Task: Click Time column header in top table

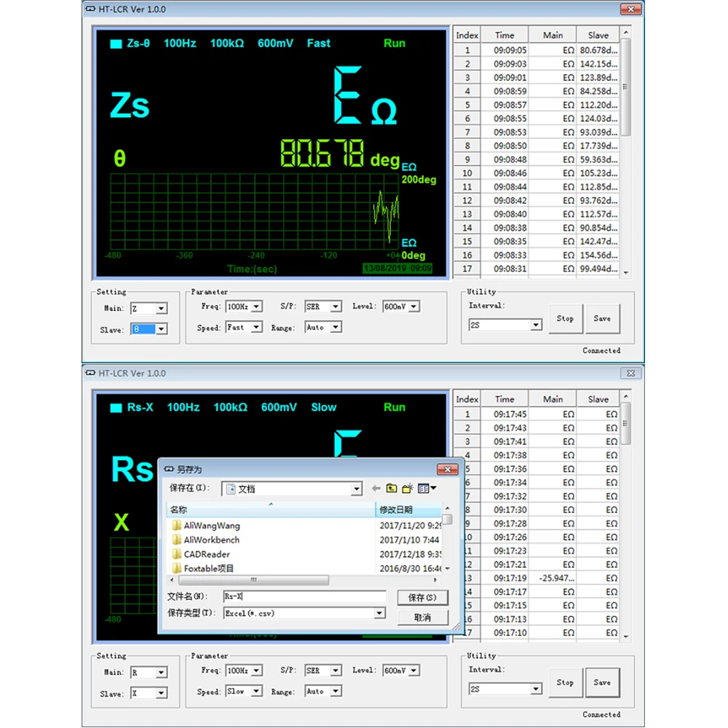Action: [x=505, y=35]
